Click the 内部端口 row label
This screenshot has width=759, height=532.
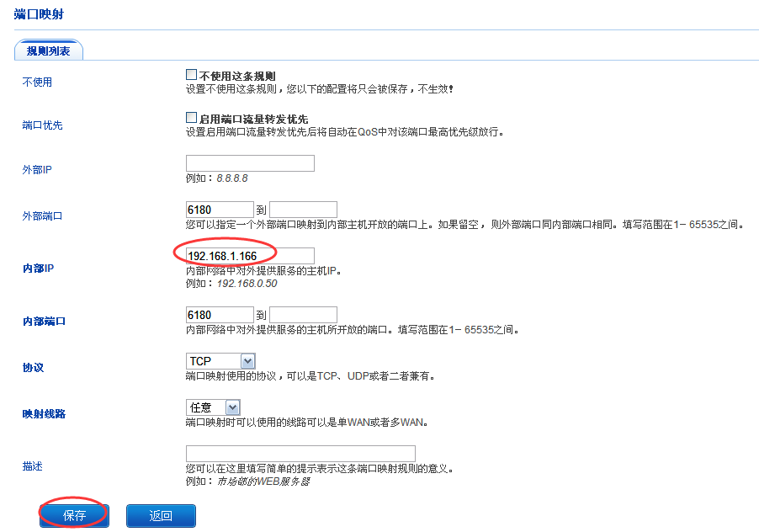click(44, 321)
